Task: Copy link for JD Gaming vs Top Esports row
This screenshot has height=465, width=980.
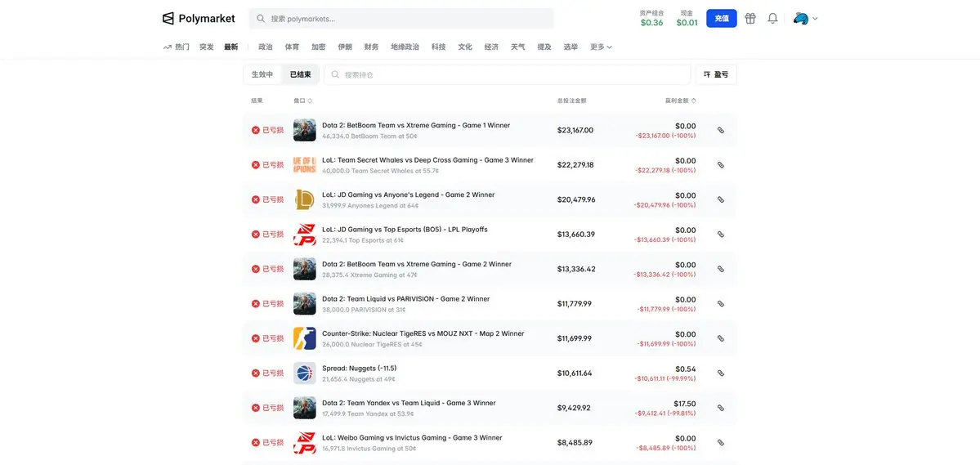Action: click(720, 235)
